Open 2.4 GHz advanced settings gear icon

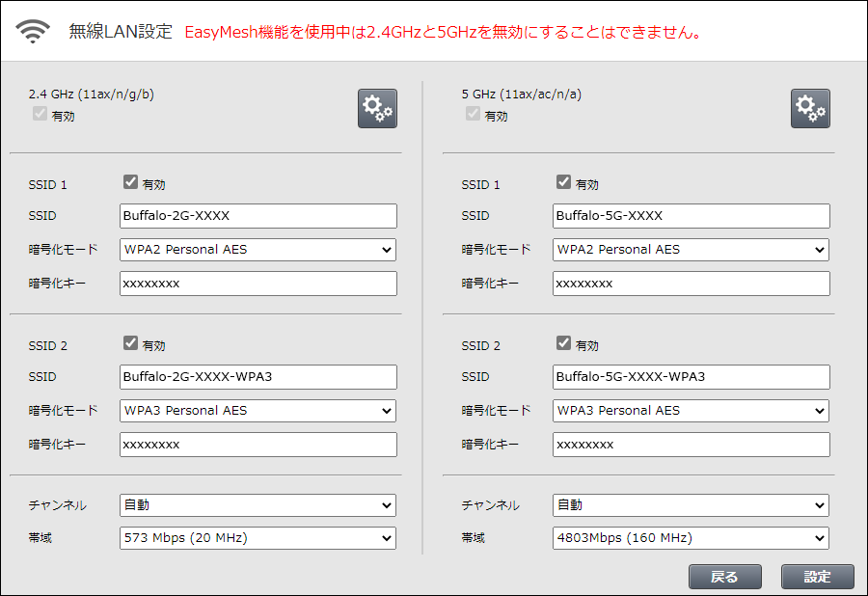[377, 108]
